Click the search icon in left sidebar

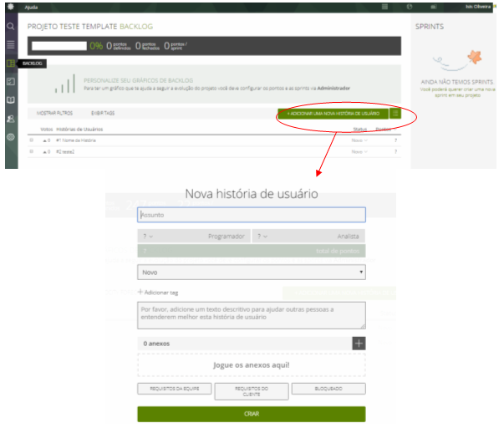[11, 27]
